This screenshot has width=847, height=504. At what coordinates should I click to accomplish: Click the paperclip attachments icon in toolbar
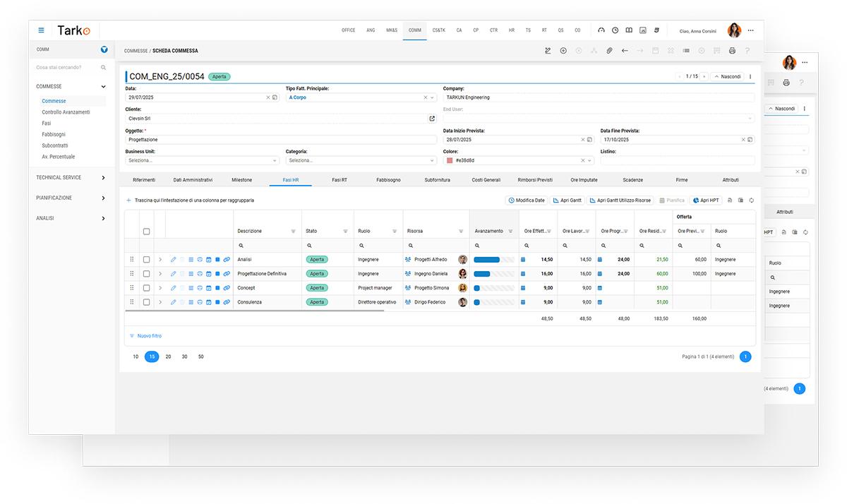[x=609, y=51]
